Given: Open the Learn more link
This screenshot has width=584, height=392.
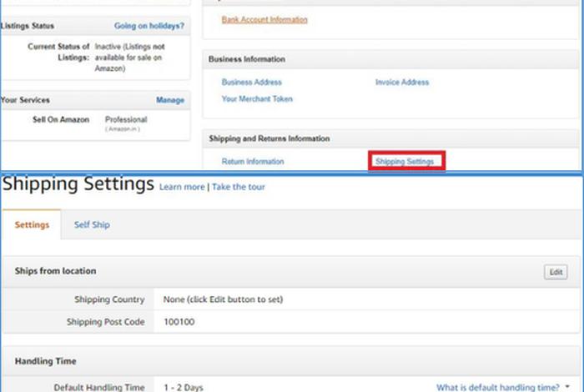Looking at the screenshot, I should tap(182, 187).
